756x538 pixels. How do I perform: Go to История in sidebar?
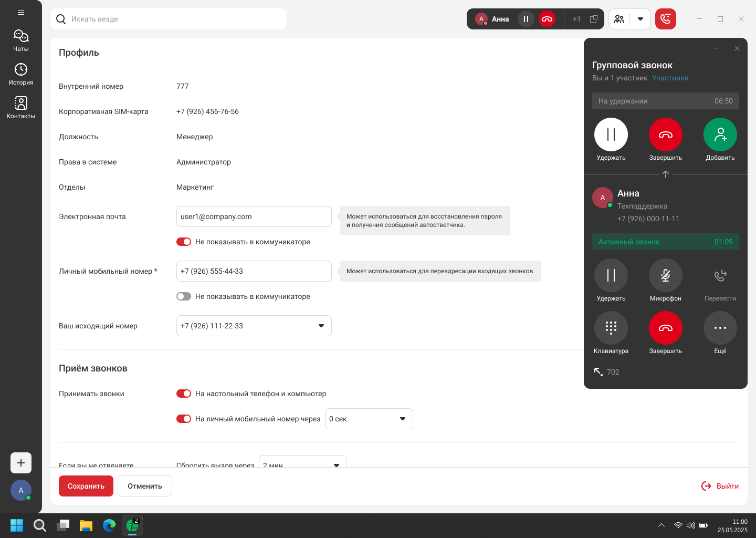pyautogui.click(x=21, y=74)
